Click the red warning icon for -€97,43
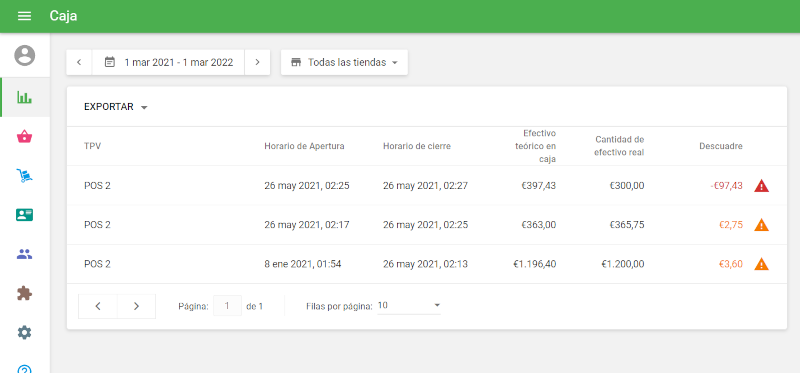Screen dimensions: 800x373 click(761, 186)
